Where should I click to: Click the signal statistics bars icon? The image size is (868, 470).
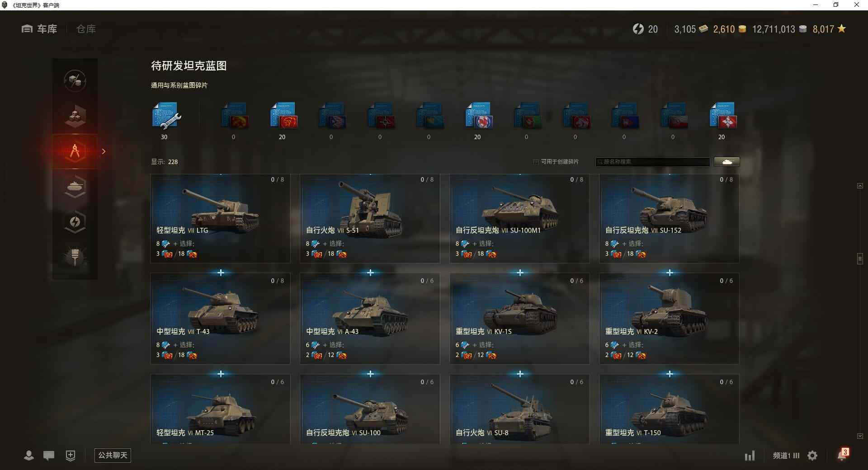click(x=750, y=456)
